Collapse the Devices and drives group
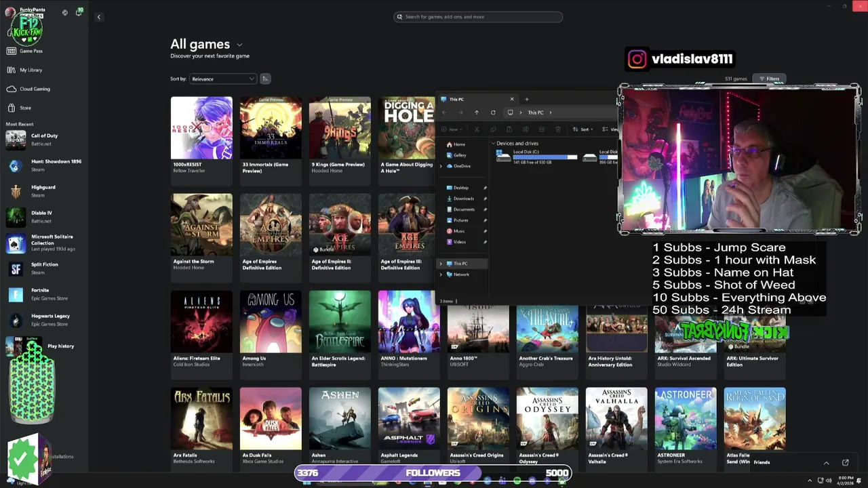 click(493, 144)
